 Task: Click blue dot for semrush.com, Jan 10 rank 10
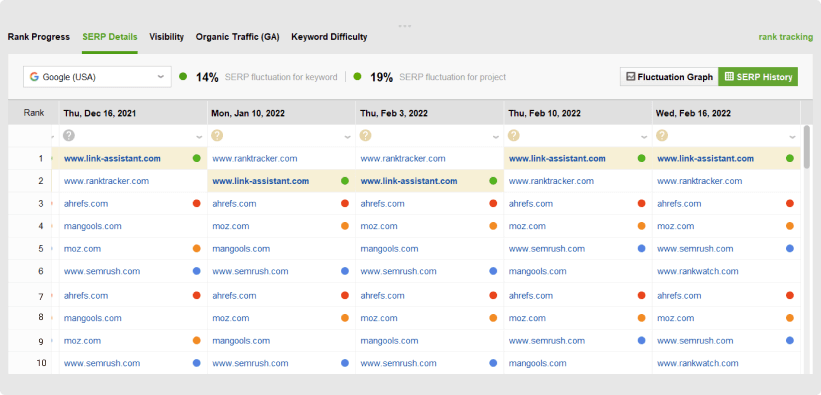[x=345, y=363]
